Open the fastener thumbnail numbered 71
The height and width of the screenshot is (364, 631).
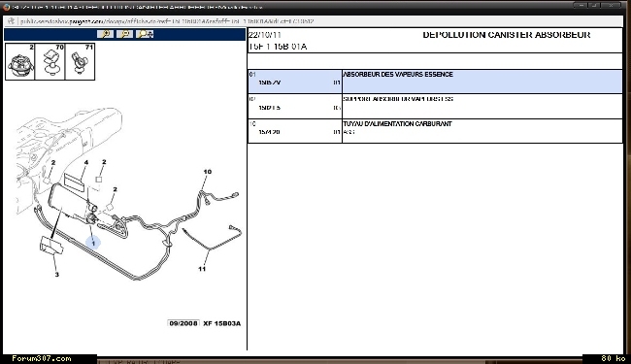point(80,61)
